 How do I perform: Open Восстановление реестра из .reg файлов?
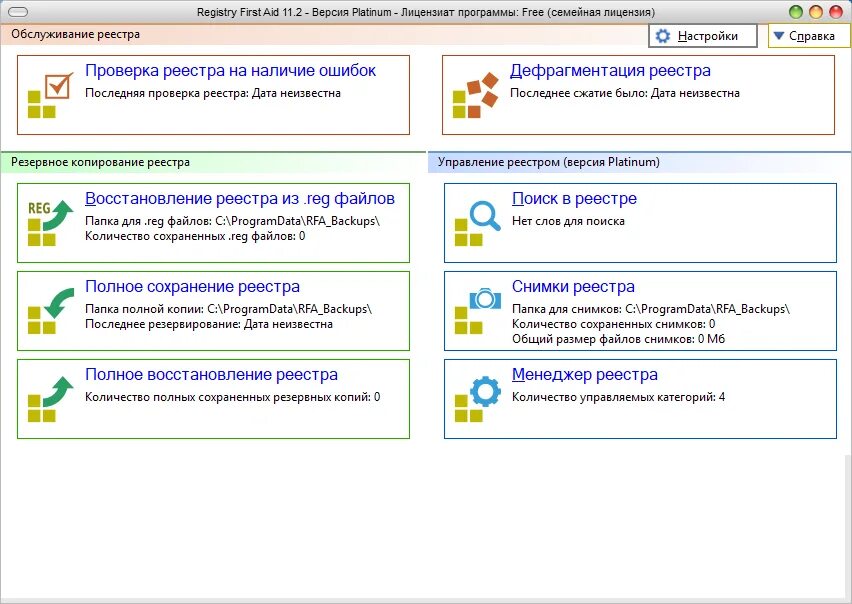pyautogui.click(x=240, y=199)
